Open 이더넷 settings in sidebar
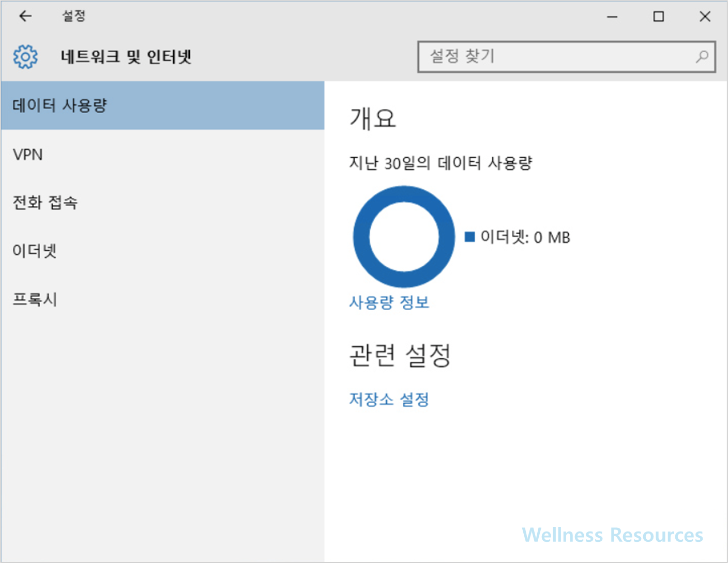 tap(163, 251)
